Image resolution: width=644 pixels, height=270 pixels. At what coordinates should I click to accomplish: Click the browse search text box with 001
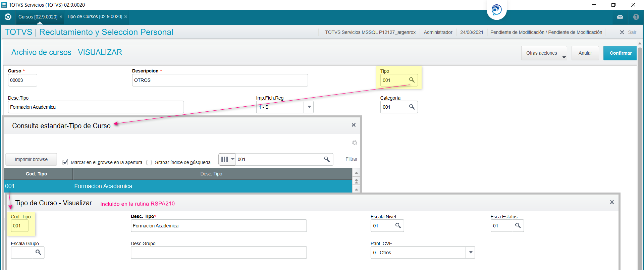pyautogui.click(x=279, y=159)
